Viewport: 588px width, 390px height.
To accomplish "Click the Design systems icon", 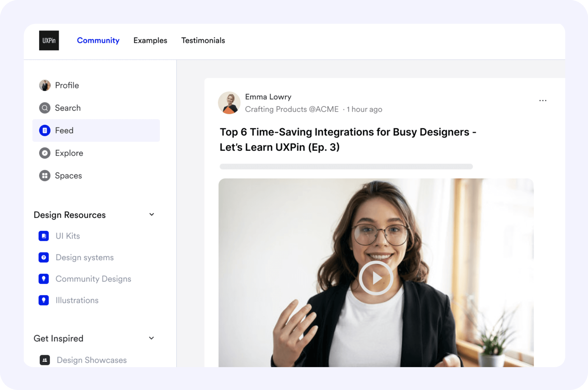I will [x=44, y=257].
